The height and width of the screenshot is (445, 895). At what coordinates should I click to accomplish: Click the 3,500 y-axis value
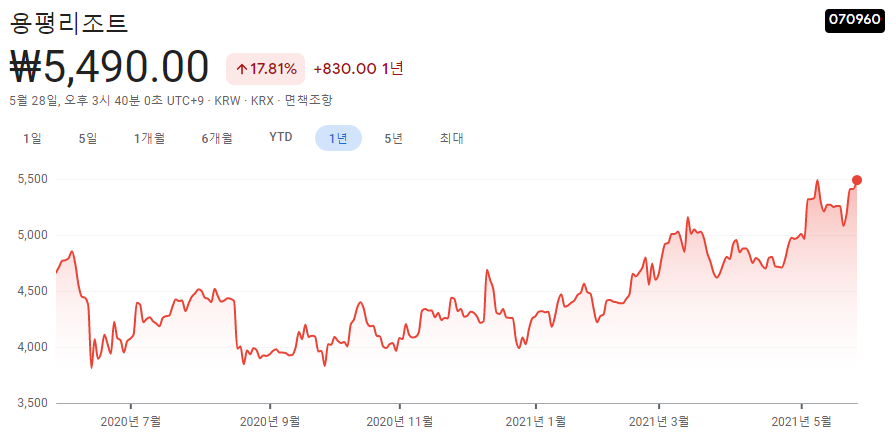coord(33,403)
